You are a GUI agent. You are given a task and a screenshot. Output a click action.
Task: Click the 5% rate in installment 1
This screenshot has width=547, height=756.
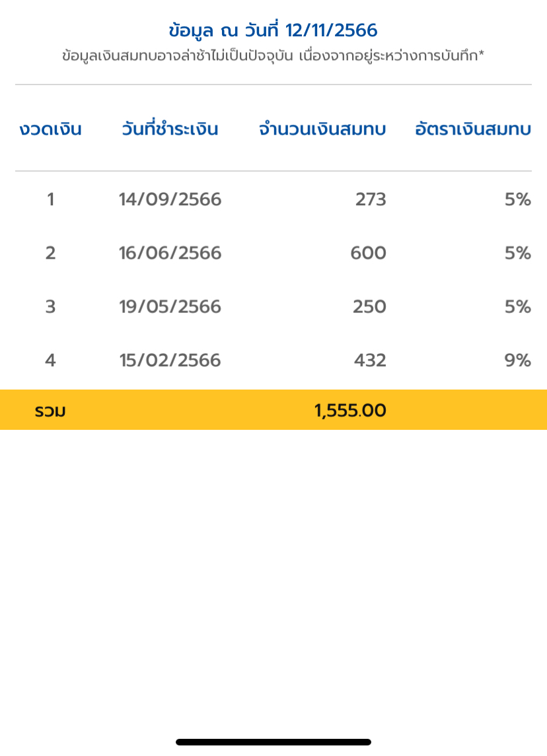click(518, 199)
